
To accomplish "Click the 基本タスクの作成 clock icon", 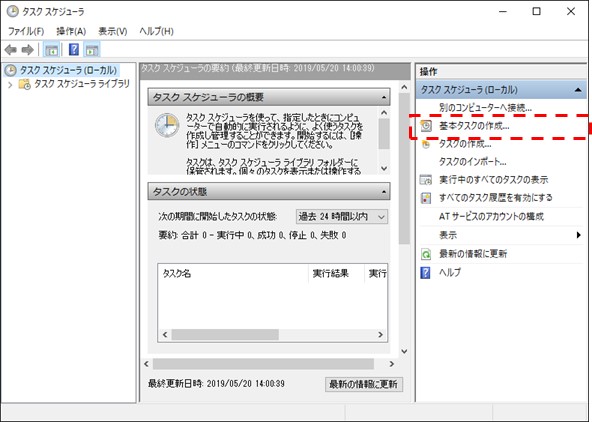I will (x=426, y=126).
